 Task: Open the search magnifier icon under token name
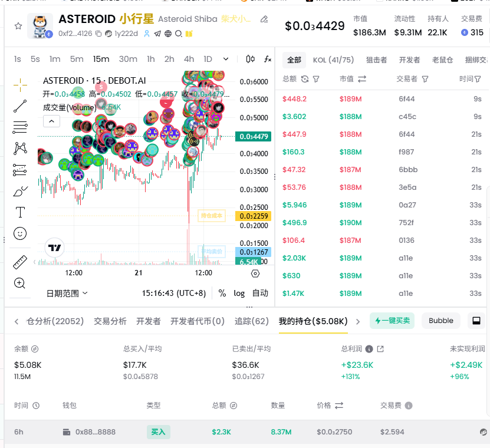tap(179, 34)
